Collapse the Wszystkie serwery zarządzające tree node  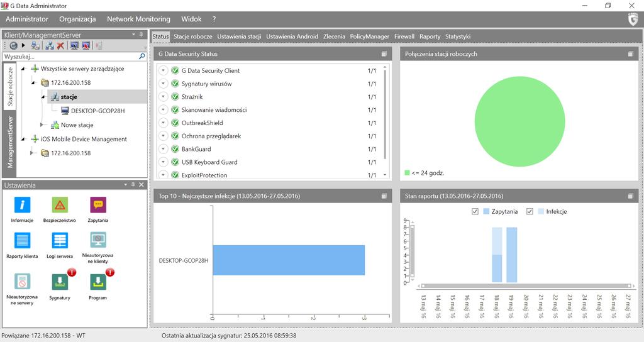[23, 69]
